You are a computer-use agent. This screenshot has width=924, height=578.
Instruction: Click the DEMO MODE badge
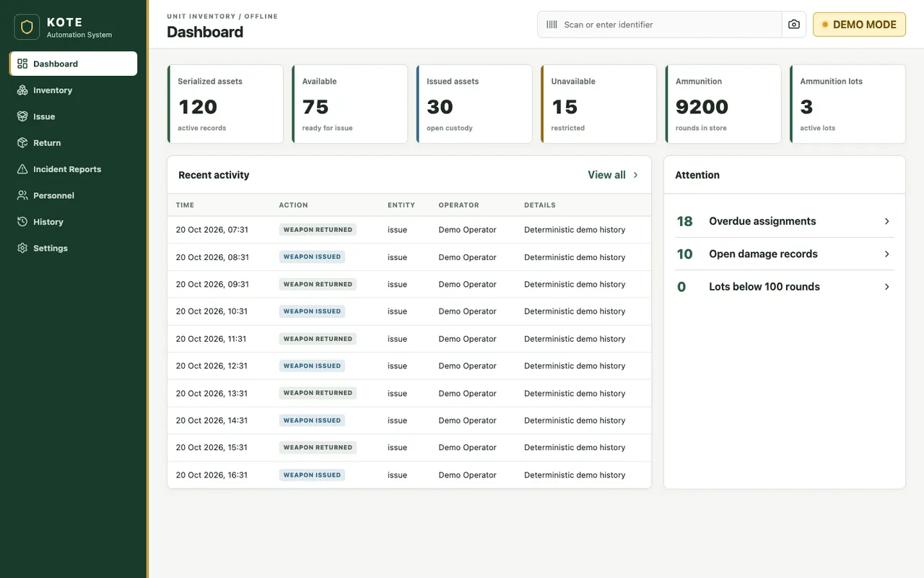click(x=859, y=25)
